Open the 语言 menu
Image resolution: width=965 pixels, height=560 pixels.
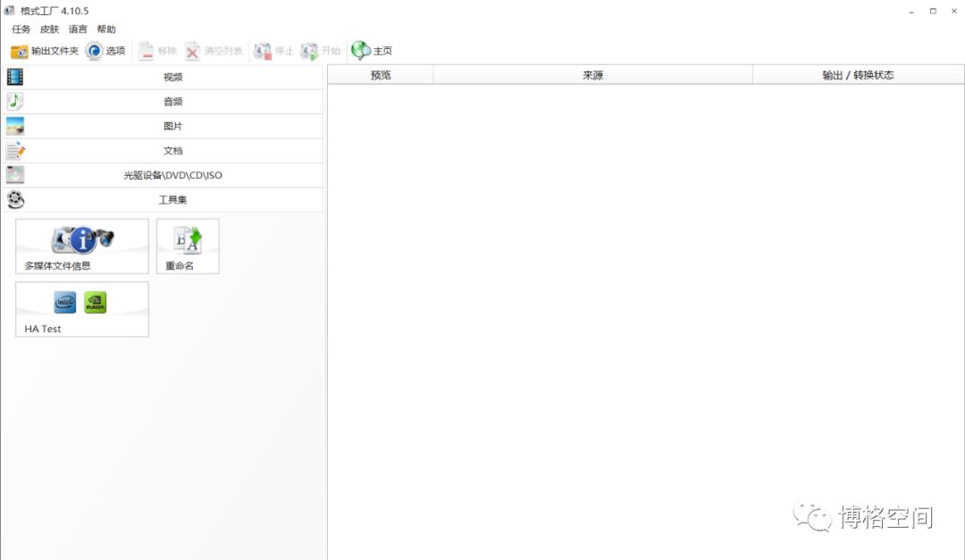point(78,29)
